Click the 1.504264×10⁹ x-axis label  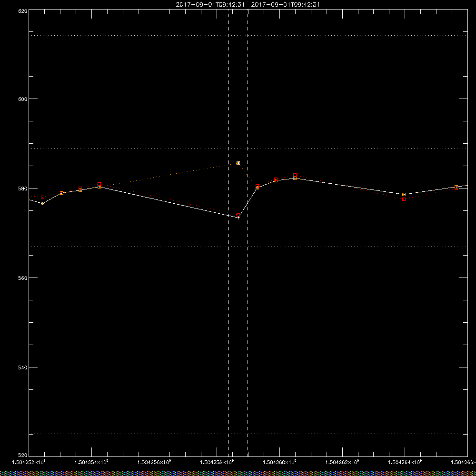tap(406, 462)
